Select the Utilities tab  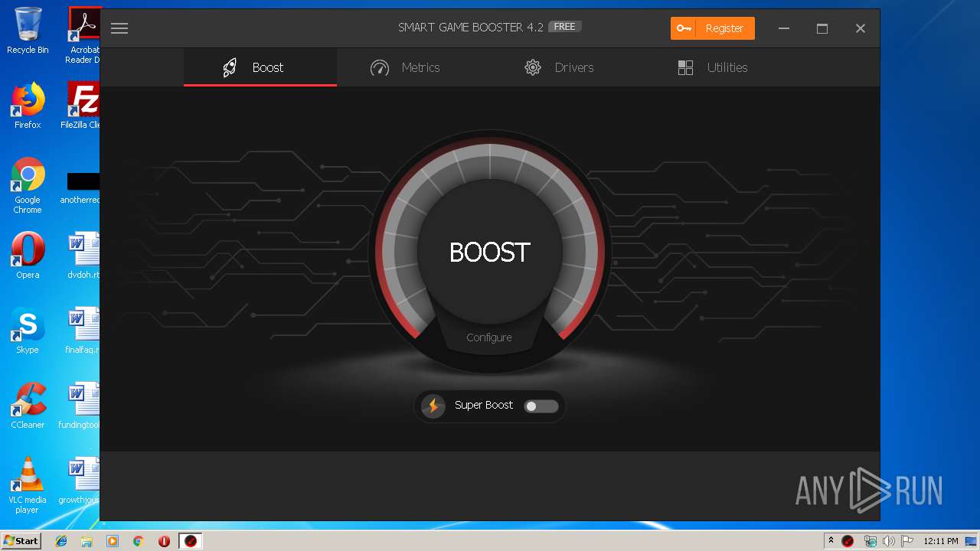[x=712, y=67]
